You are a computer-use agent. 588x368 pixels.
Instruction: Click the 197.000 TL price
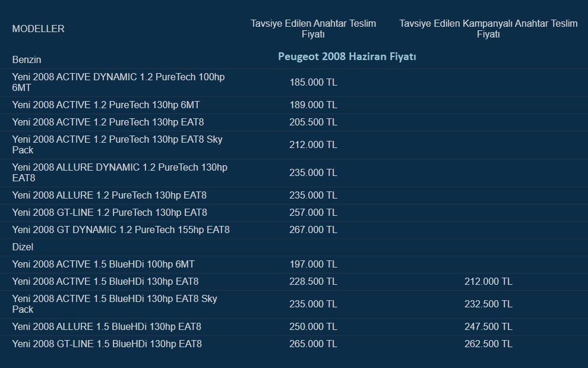coord(313,265)
